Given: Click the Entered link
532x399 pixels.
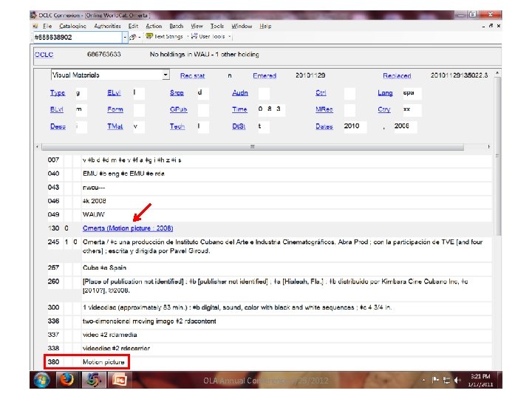Looking at the screenshot, I should (x=265, y=75).
